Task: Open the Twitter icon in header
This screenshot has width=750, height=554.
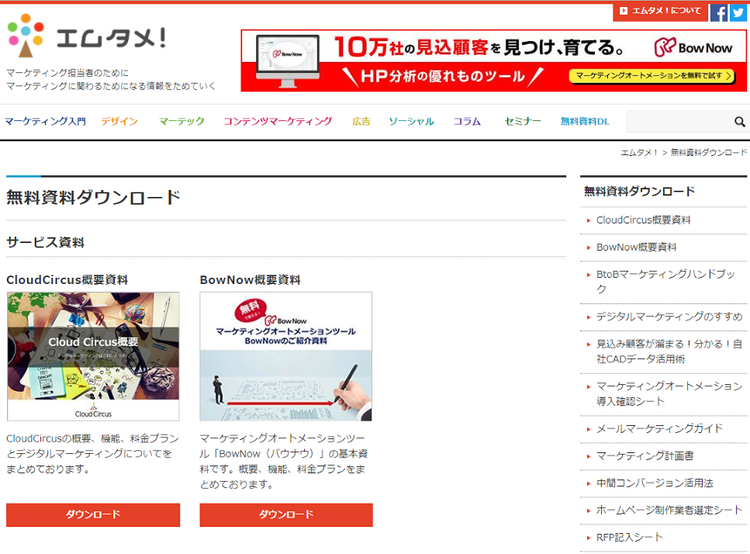Action: [x=739, y=12]
